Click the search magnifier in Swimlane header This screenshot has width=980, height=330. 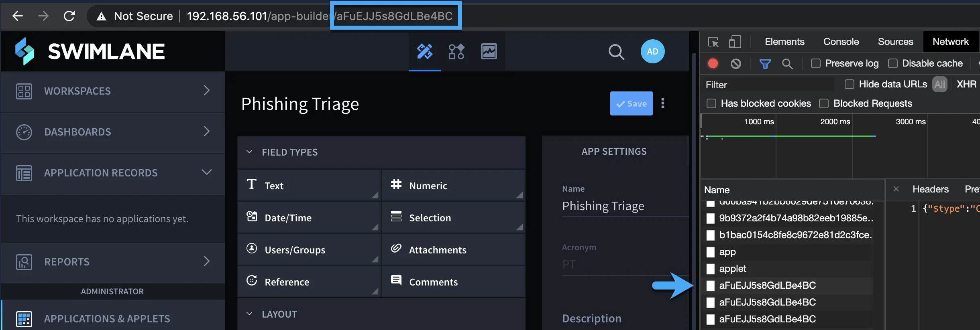coord(616,52)
